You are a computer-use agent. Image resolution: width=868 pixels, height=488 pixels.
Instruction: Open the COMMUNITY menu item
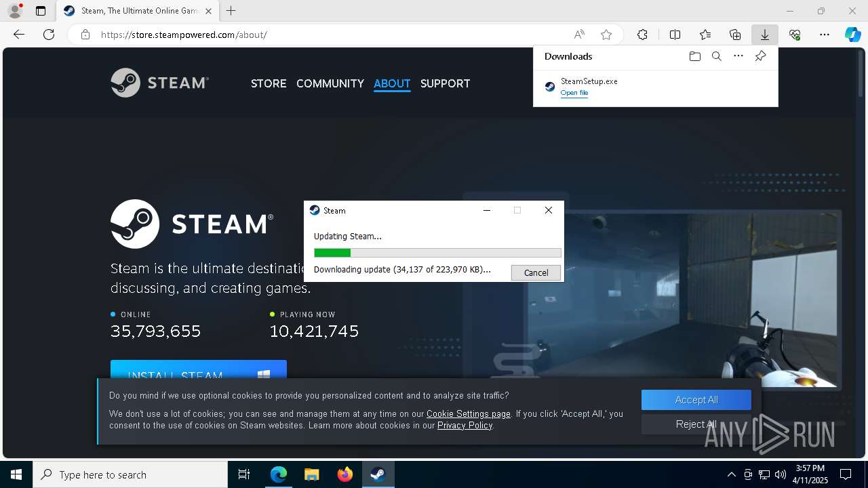tap(330, 83)
